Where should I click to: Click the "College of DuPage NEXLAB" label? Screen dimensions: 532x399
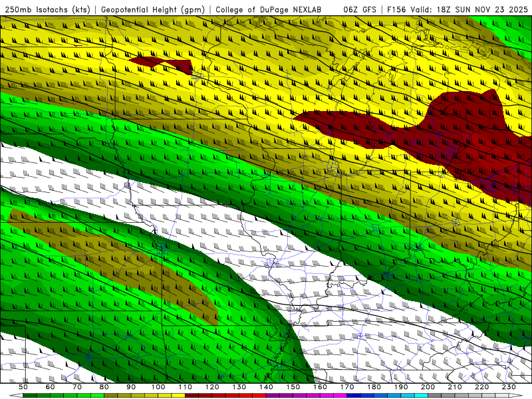pos(269,9)
